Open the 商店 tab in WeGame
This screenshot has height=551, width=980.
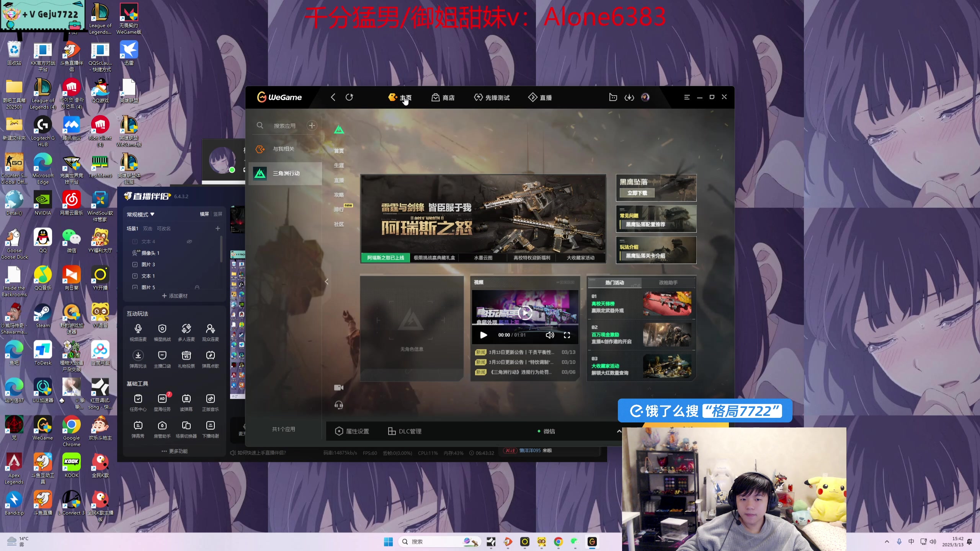point(443,98)
